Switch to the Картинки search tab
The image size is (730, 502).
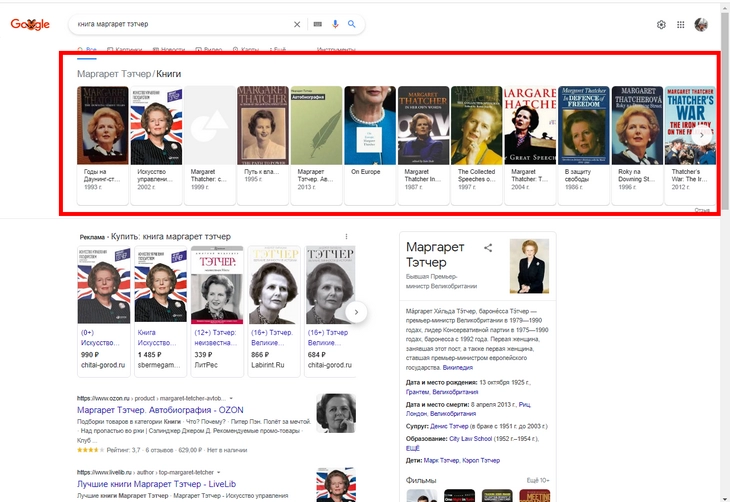click(x=124, y=49)
